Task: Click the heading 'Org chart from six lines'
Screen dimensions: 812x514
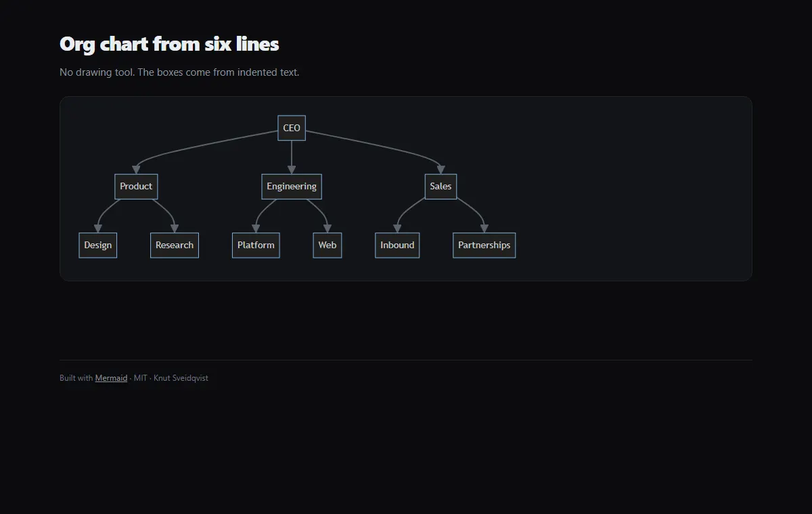Action: pos(169,44)
